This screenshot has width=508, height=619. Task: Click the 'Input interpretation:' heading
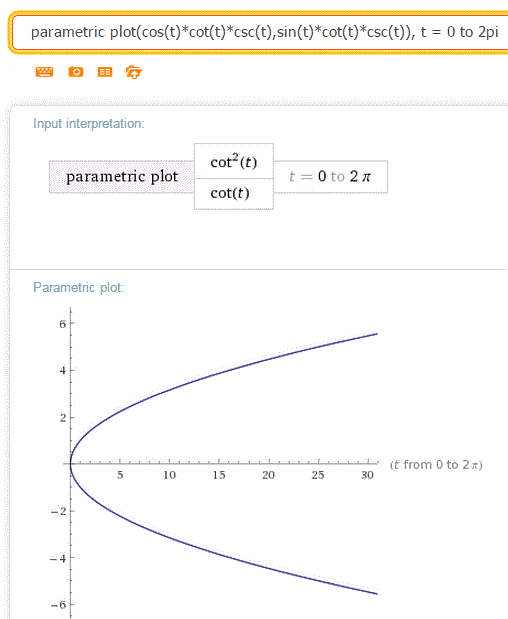tap(89, 124)
